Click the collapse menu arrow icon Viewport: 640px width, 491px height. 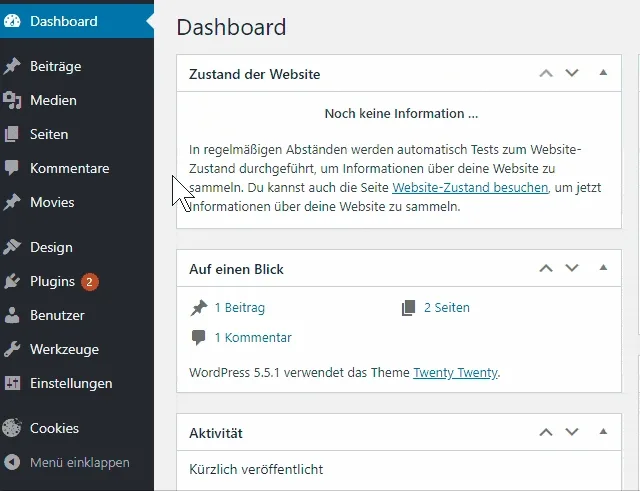pyautogui.click(x=12, y=462)
